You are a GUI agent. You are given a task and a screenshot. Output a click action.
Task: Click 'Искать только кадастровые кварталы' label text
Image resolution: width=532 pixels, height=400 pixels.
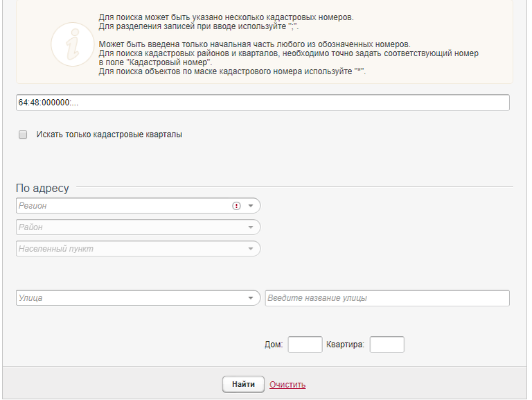click(109, 134)
